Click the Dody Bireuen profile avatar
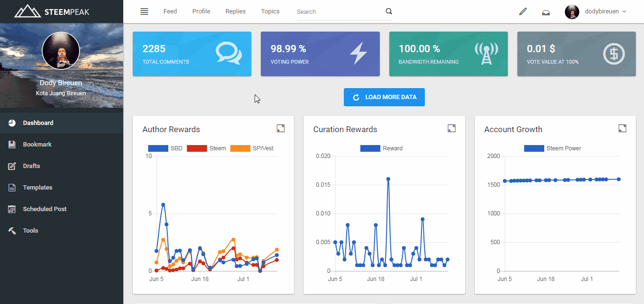The width and height of the screenshot is (644, 304). pyautogui.click(x=61, y=51)
